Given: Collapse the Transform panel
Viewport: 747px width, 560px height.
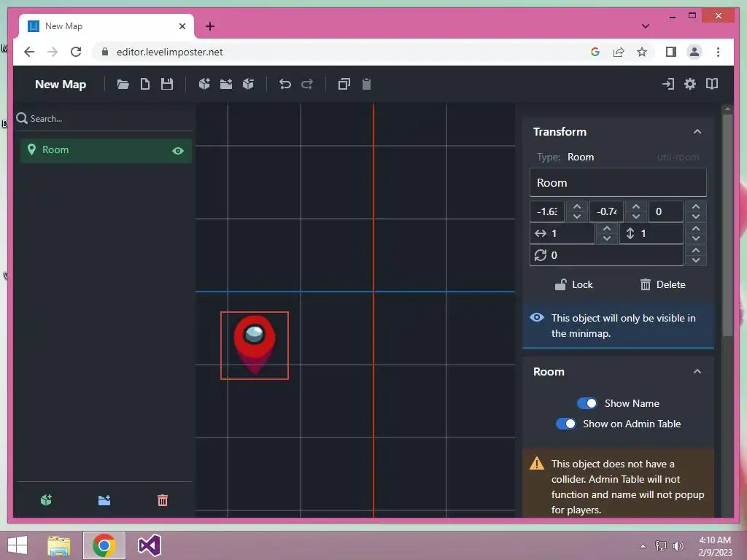Looking at the screenshot, I should 697,131.
